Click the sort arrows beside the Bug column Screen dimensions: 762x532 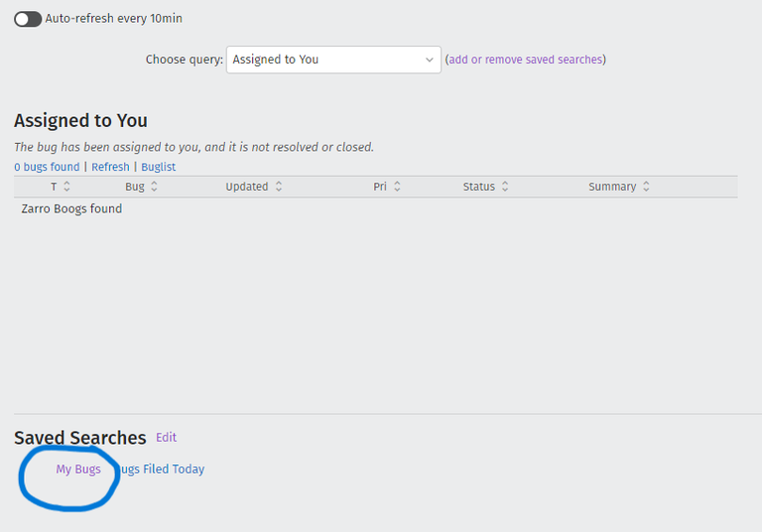tap(155, 187)
